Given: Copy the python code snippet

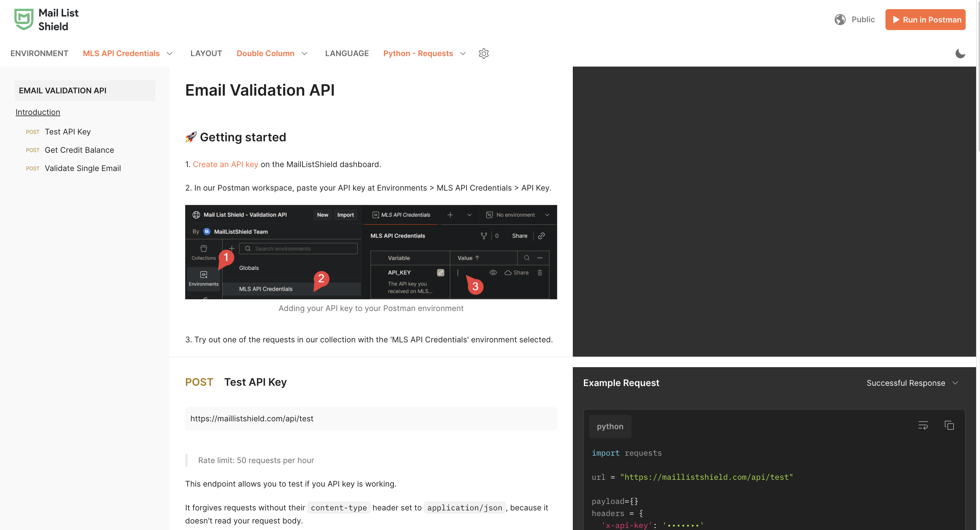Looking at the screenshot, I should click(949, 425).
